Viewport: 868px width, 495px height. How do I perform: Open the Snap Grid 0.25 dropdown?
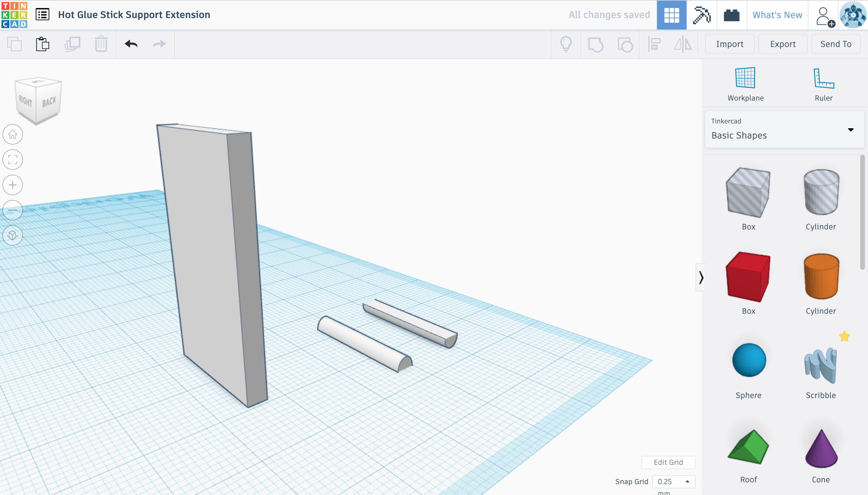click(673, 481)
